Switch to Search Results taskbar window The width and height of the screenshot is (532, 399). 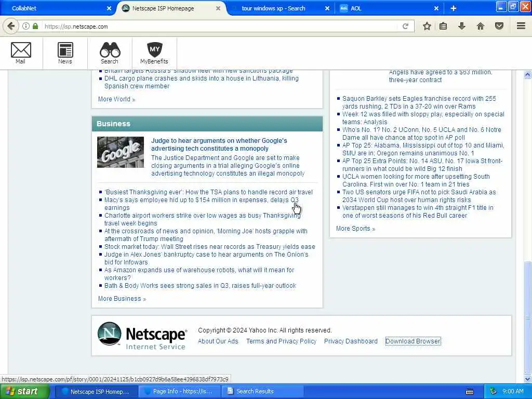262,392
